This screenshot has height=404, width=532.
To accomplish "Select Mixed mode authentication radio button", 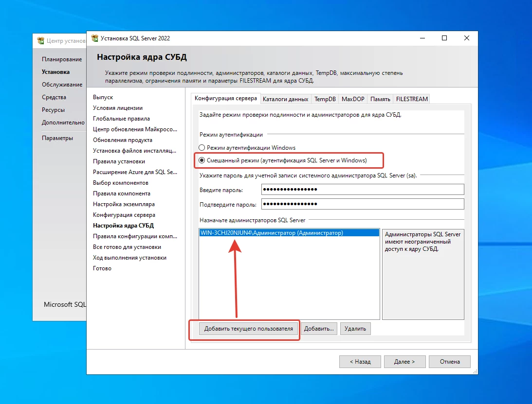I will 202,160.
